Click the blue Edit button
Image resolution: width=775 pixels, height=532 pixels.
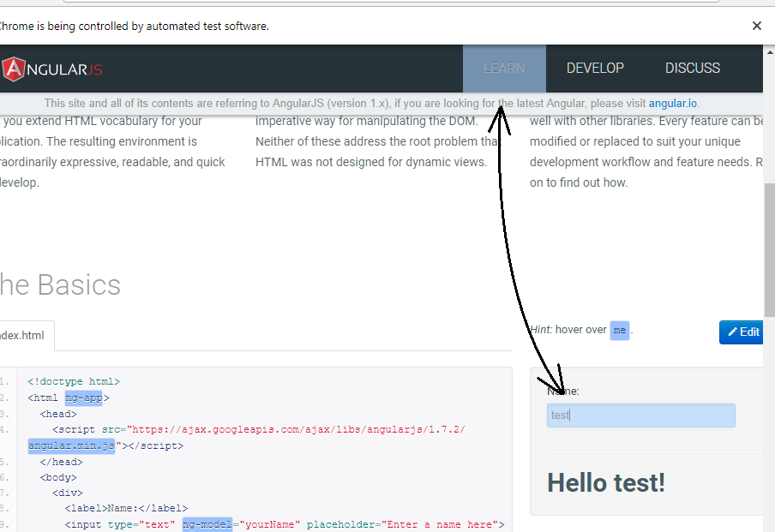tap(742, 332)
